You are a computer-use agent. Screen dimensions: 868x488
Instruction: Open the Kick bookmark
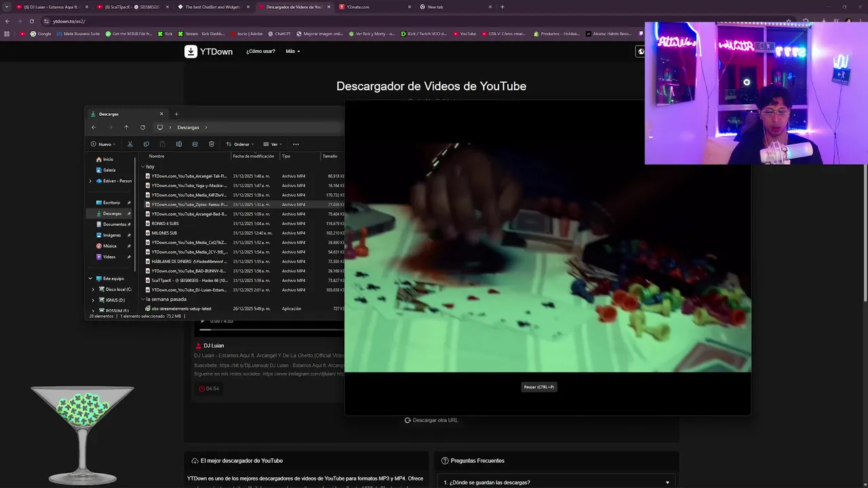pos(165,33)
